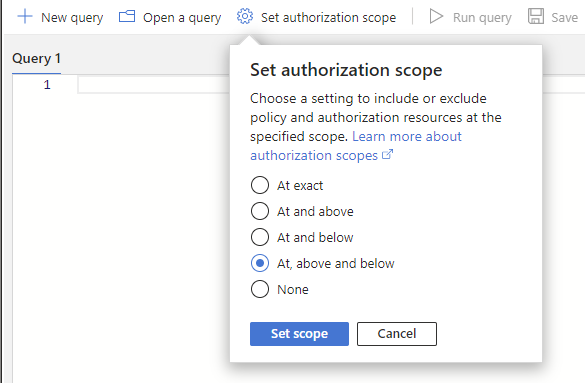
Task: Select the At and above radio option
Action: [260, 211]
